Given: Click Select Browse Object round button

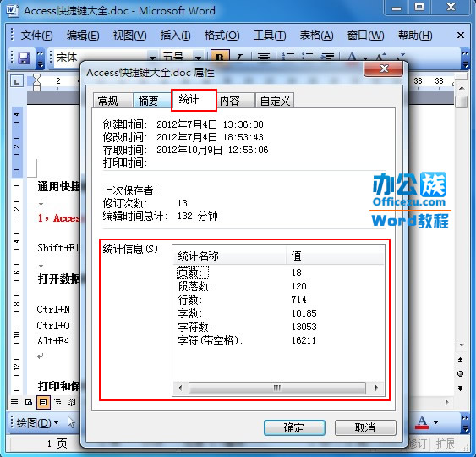Looking at the screenshot, I should (461, 374).
